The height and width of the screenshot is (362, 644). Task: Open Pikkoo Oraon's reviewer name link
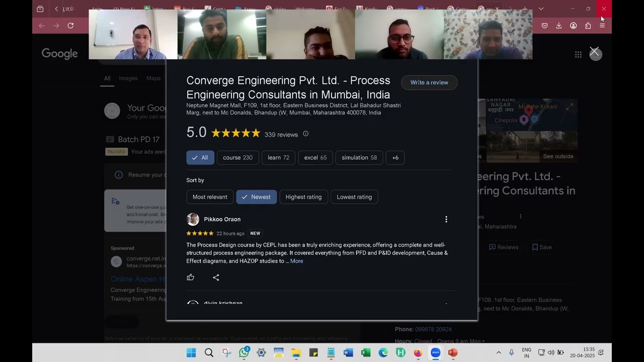222,219
